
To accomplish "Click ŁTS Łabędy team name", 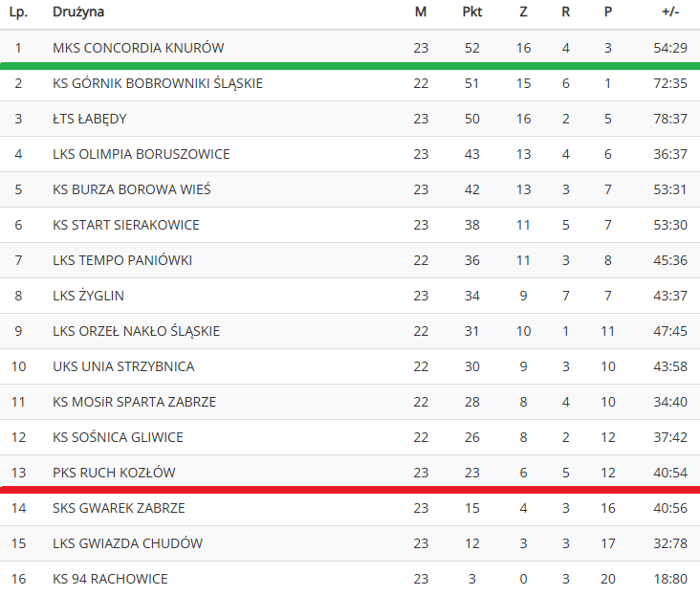I will tap(89, 119).
